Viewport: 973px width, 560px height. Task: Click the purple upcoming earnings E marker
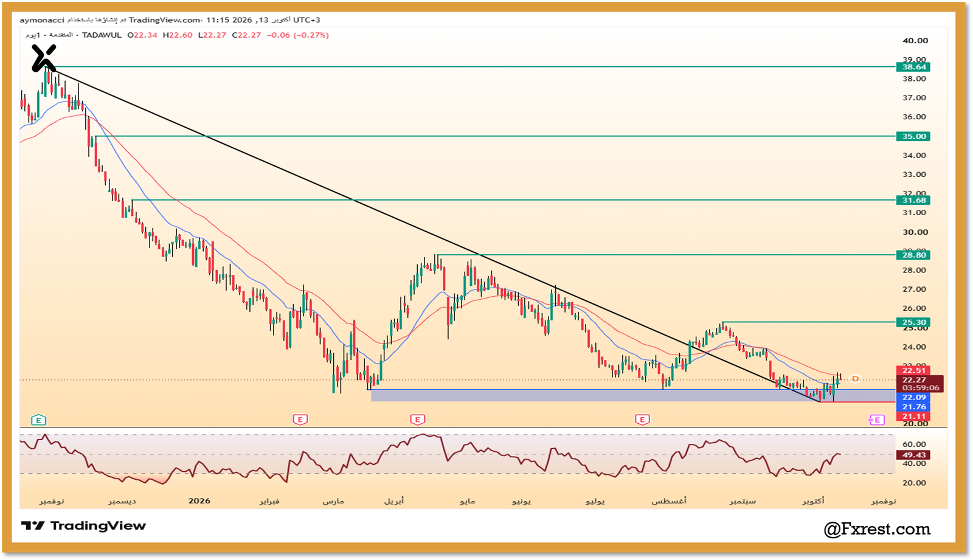click(x=876, y=420)
